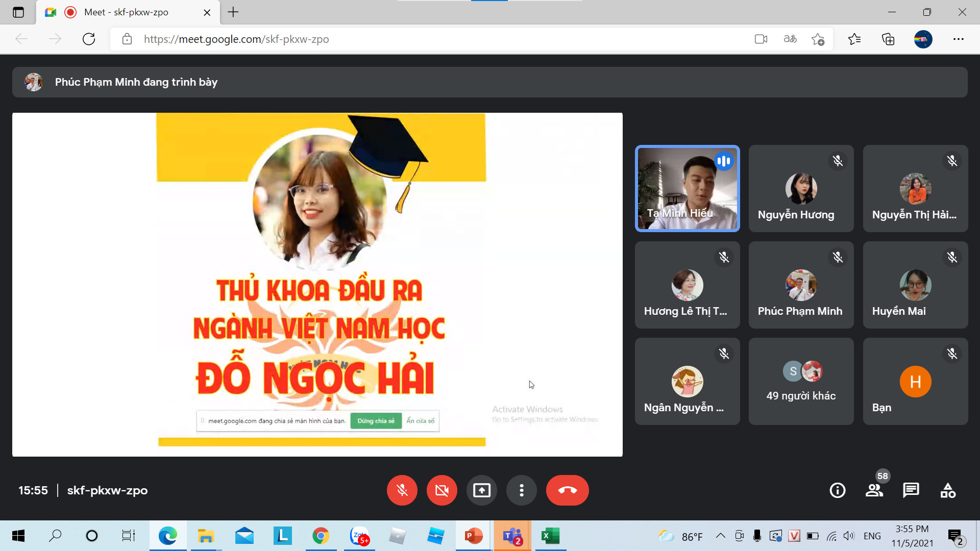Open the chat messages panel
Screen dimensions: 980x551
pos(911,490)
